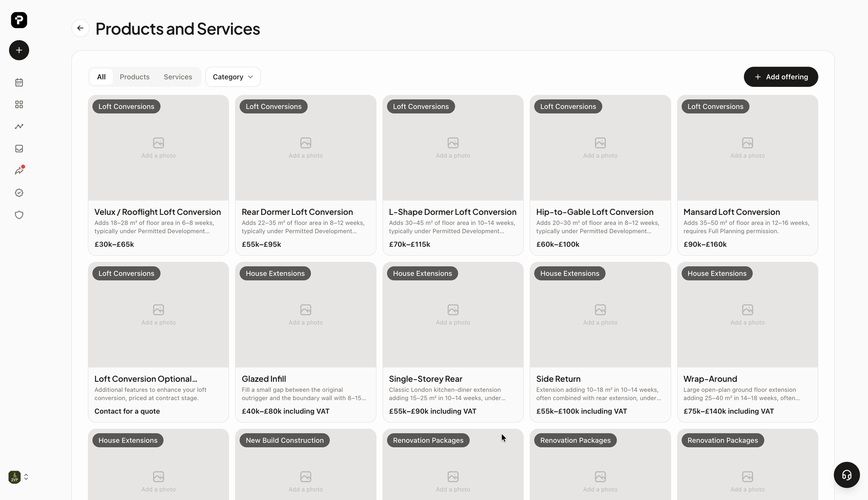Viewport: 868px width, 500px height.
Task: Click £55k–£100k including VAT price
Action: tap(581, 411)
